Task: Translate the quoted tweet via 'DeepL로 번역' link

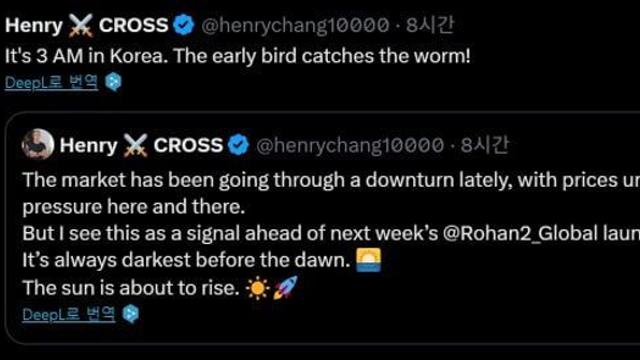Action: point(69,315)
